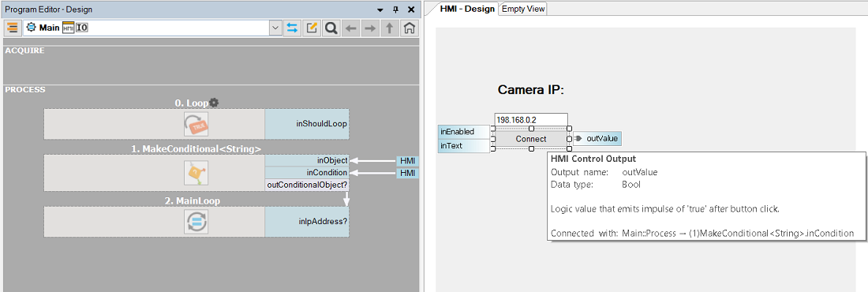Click the Connect button
Screen dimensions: 868x292
(531, 139)
